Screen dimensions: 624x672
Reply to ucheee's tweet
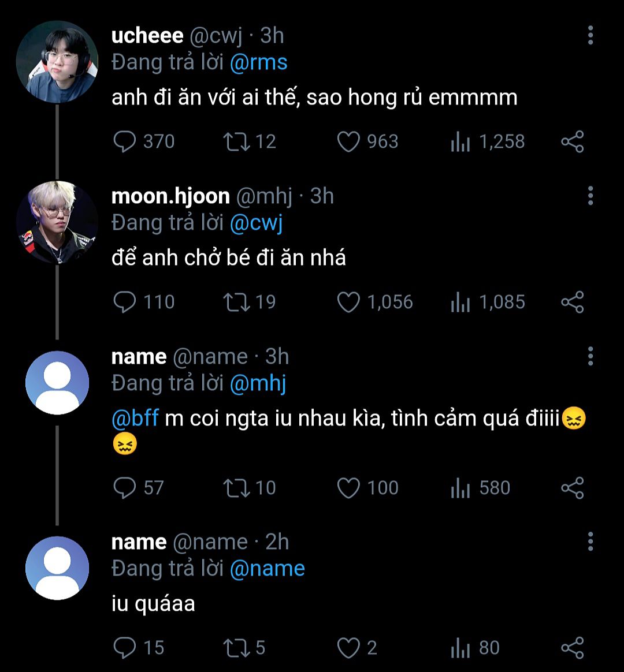pyautogui.click(x=125, y=141)
